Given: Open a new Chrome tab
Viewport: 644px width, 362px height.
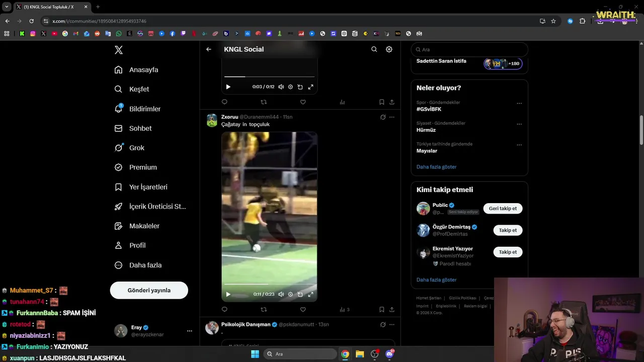Looking at the screenshot, I should (98, 7).
